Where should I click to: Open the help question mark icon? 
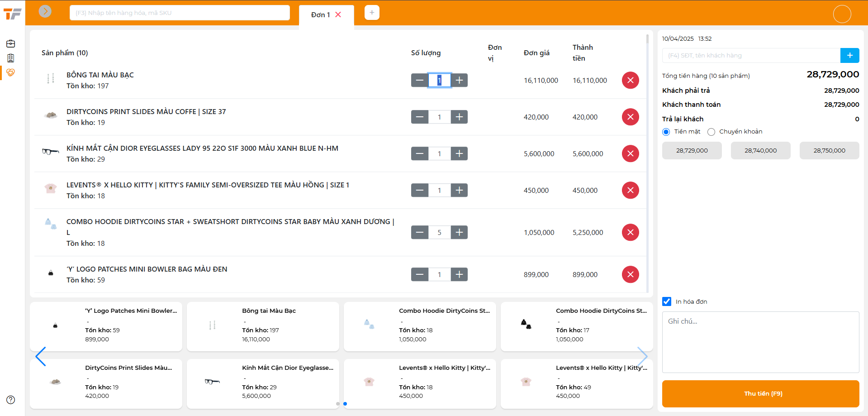pyautogui.click(x=11, y=400)
